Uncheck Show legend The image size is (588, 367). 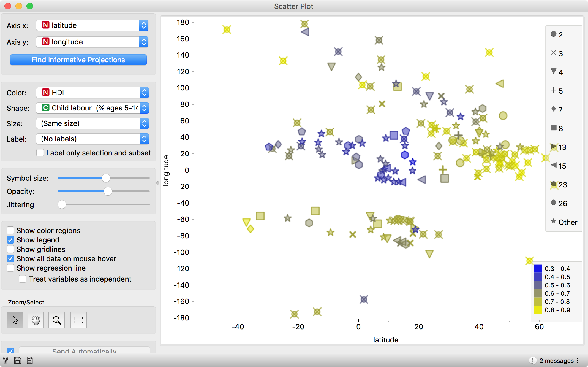(10, 240)
